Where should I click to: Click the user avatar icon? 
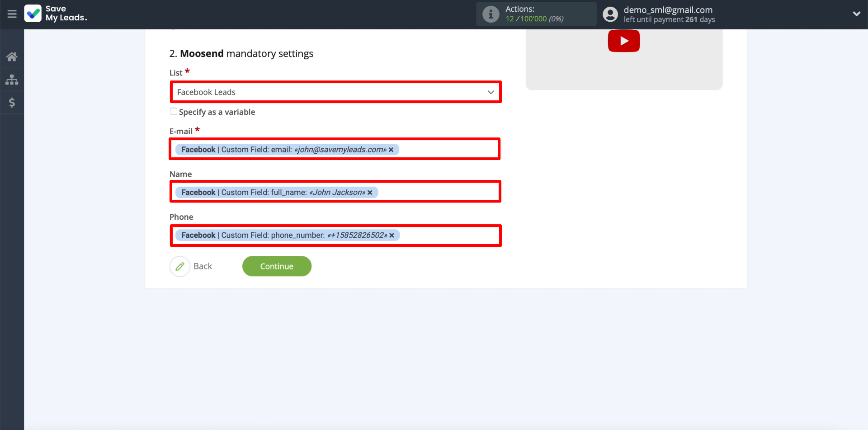pyautogui.click(x=610, y=14)
